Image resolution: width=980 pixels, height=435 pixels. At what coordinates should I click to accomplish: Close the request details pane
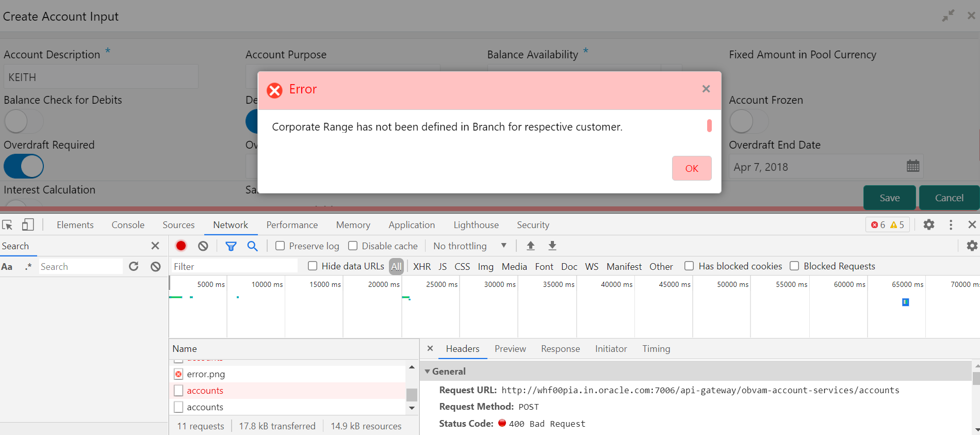(430, 348)
